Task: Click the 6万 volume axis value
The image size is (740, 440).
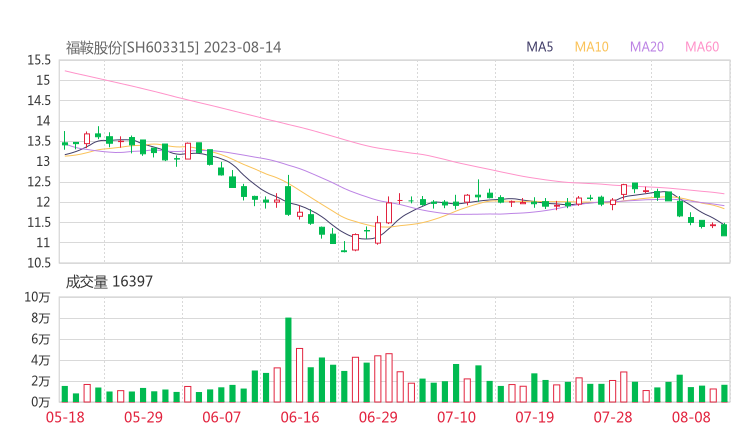Action: (x=41, y=339)
